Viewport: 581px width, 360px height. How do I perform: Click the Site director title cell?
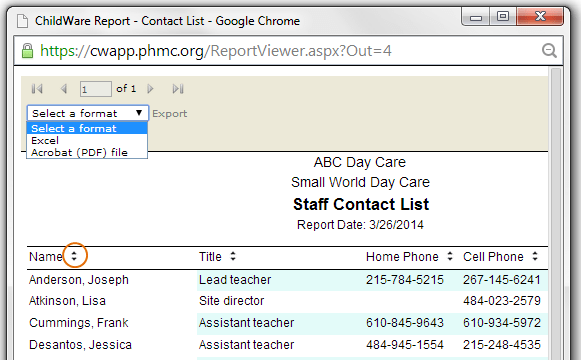(232, 301)
